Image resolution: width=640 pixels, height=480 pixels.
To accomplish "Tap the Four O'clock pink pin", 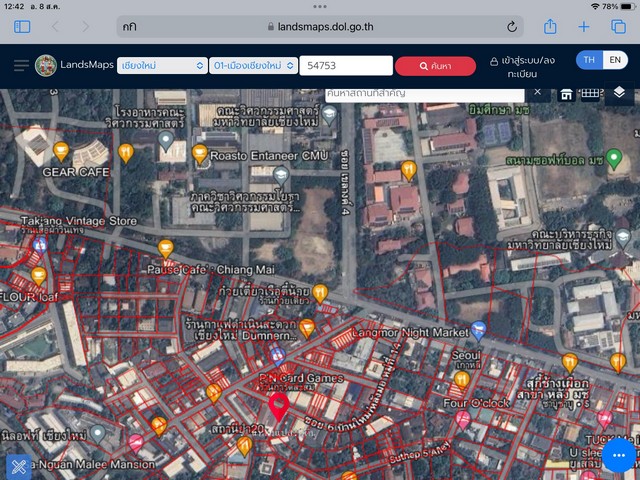I will pos(462,421).
